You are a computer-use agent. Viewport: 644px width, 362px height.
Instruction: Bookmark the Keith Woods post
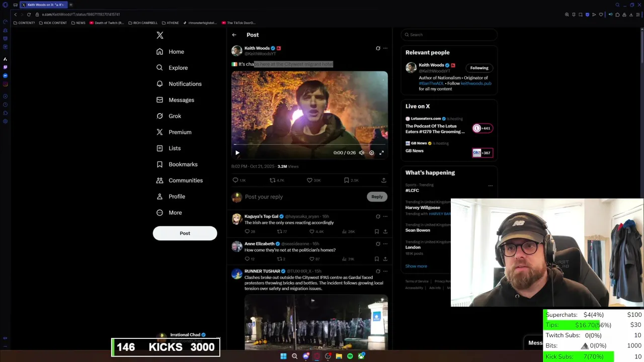[351, 180]
